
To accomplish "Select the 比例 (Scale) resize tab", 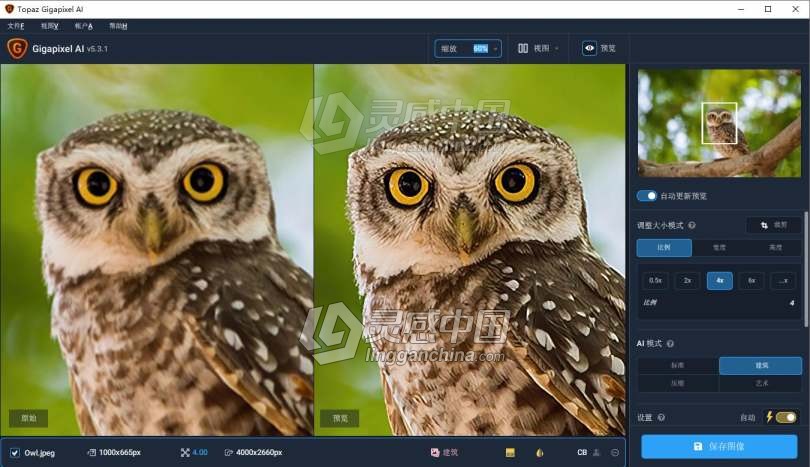I will [x=664, y=247].
